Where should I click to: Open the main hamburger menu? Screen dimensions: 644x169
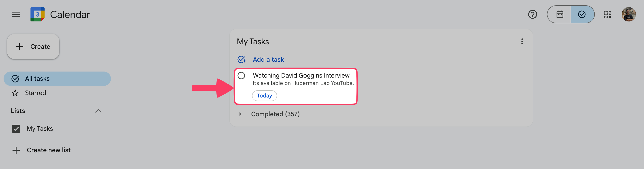(16, 14)
